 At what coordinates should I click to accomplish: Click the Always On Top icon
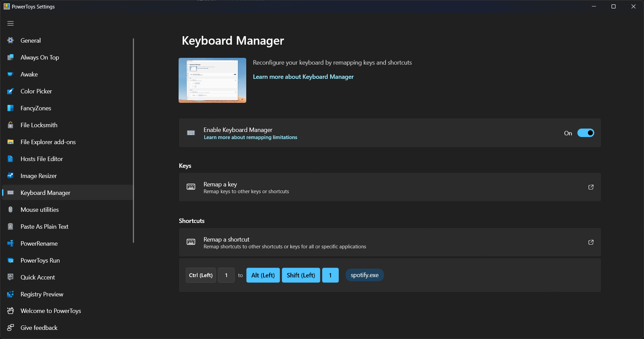pyautogui.click(x=10, y=57)
